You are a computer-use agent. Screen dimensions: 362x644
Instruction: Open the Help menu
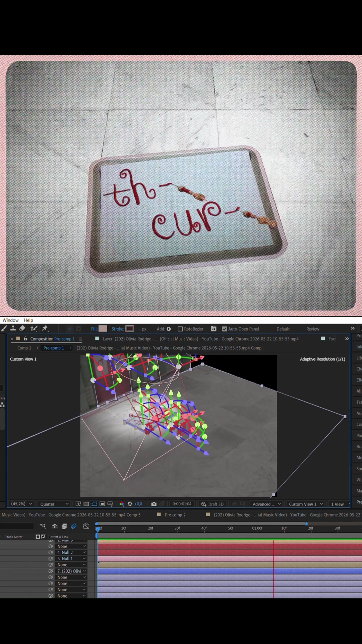click(x=28, y=320)
